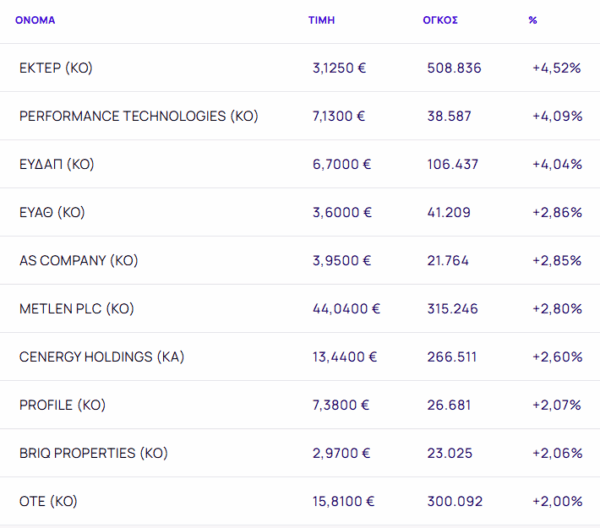
Task: Click ΕΚΤΕΡ volume 508.836
Action: tap(454, 68)
